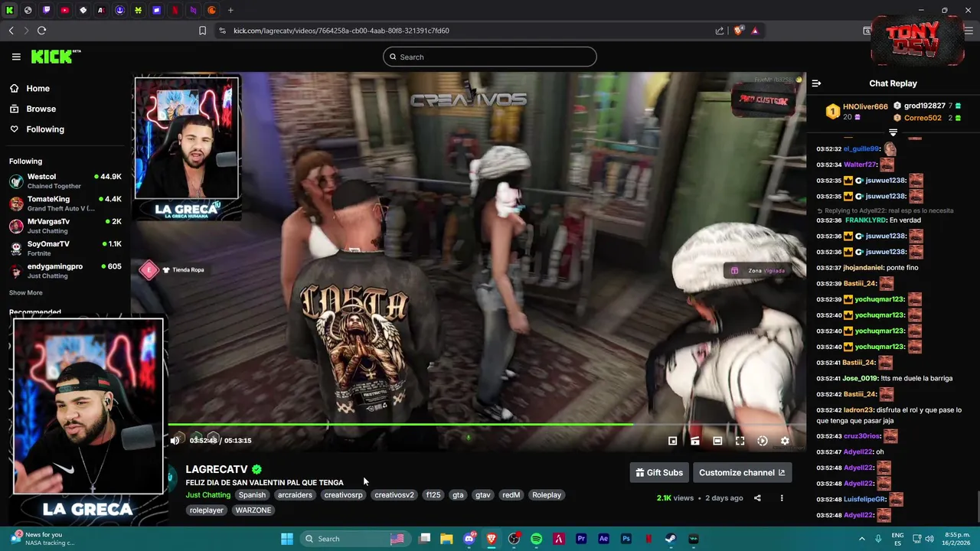
Task: Click ladron23 username in chat
Action: [x=858, y=410]
